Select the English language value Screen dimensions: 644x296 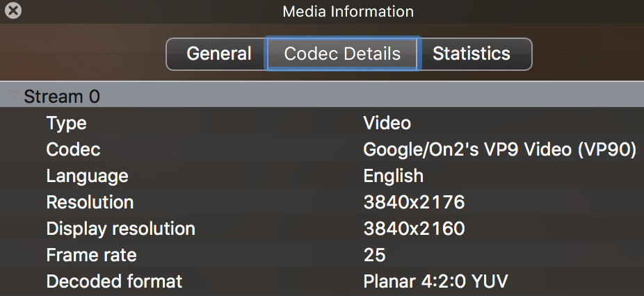pyautogui.click(x=393, y=176)
